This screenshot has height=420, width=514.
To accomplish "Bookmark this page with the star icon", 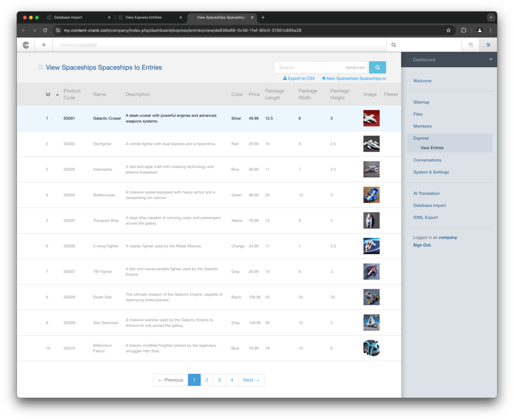I will pyautogui.click(x=448, y=30).
